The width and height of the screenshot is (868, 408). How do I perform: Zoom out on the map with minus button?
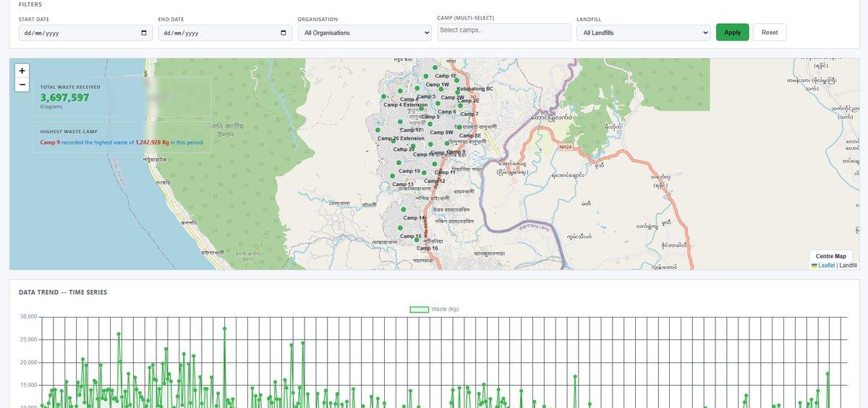[22, 85]
